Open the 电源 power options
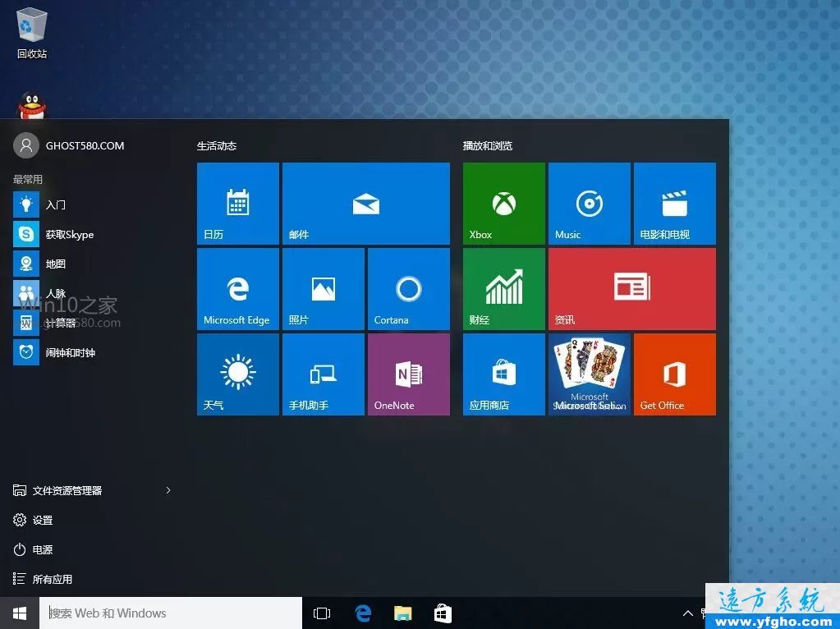The width and height of the screenshot is (840, 629). point(43,549)
